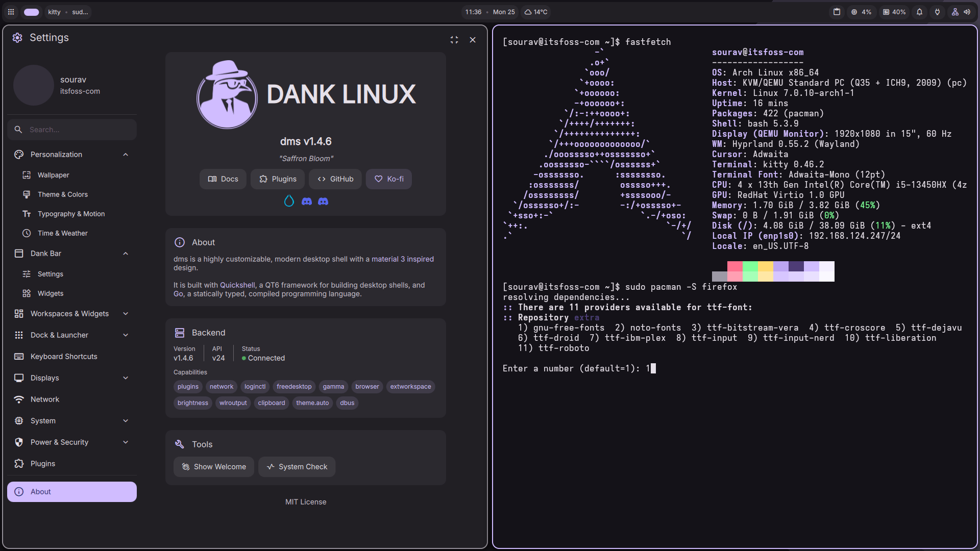Open the clipboard history icon in bar
Screen dimensions: 980x551
coord(837,12)
